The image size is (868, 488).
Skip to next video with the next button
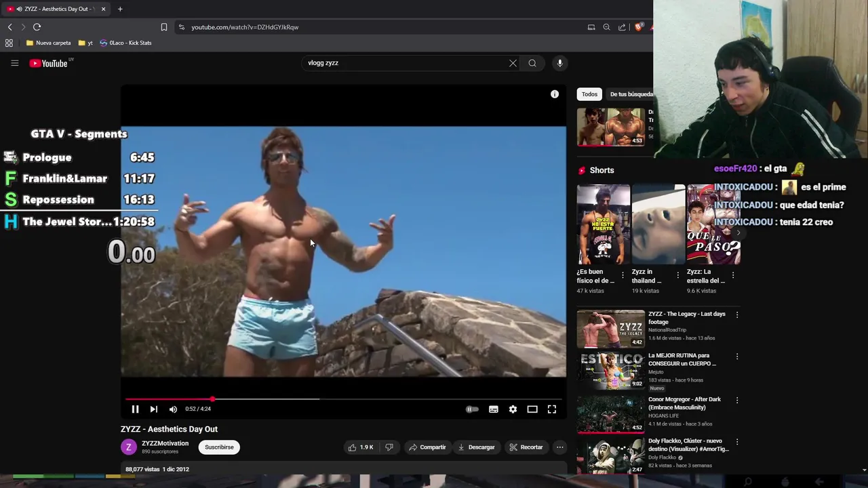click(154, 409)
